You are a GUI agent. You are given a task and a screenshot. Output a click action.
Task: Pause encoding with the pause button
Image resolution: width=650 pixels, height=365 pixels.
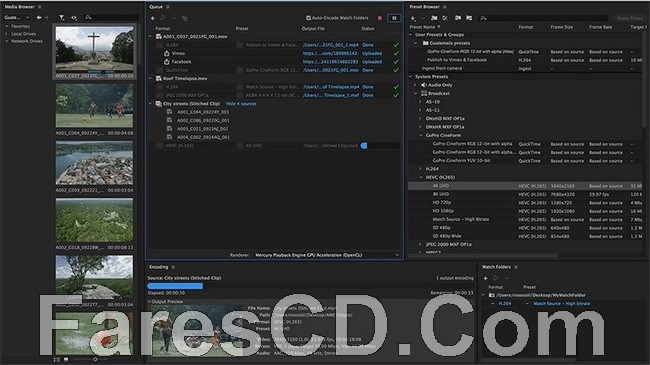(394, 18)
